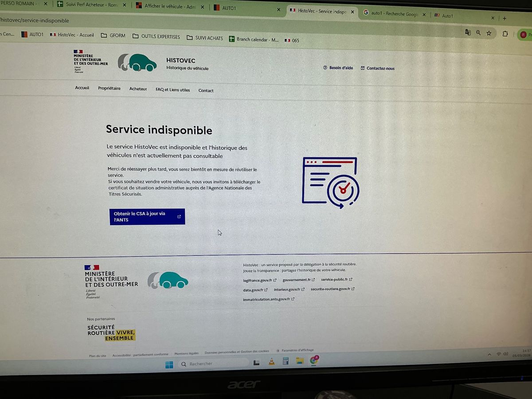Open the SUIVI ACHATS bookmark folder

click(205, 38)
